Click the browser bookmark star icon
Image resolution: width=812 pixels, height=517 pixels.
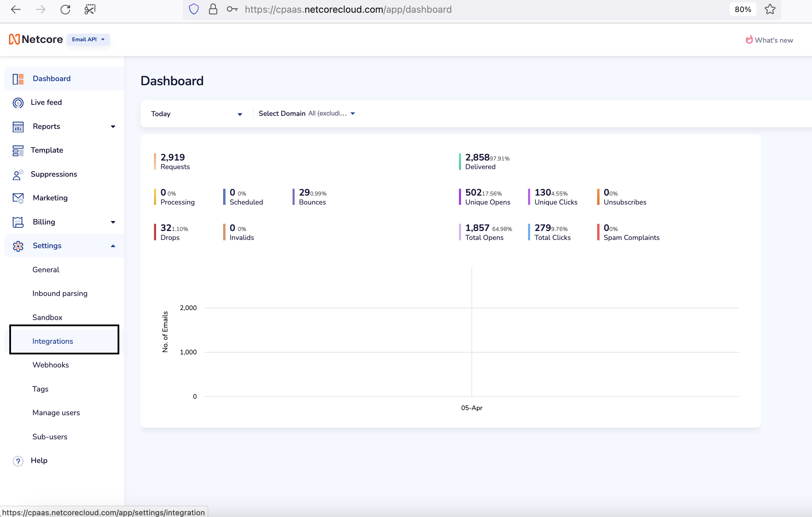tap(770, 9)
